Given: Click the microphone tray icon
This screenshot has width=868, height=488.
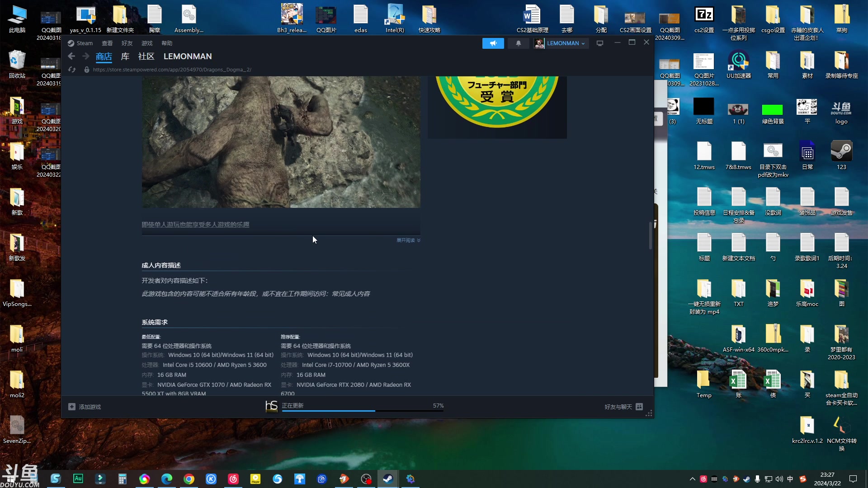Looking at the screenshot, I should (x=757, y=479).
